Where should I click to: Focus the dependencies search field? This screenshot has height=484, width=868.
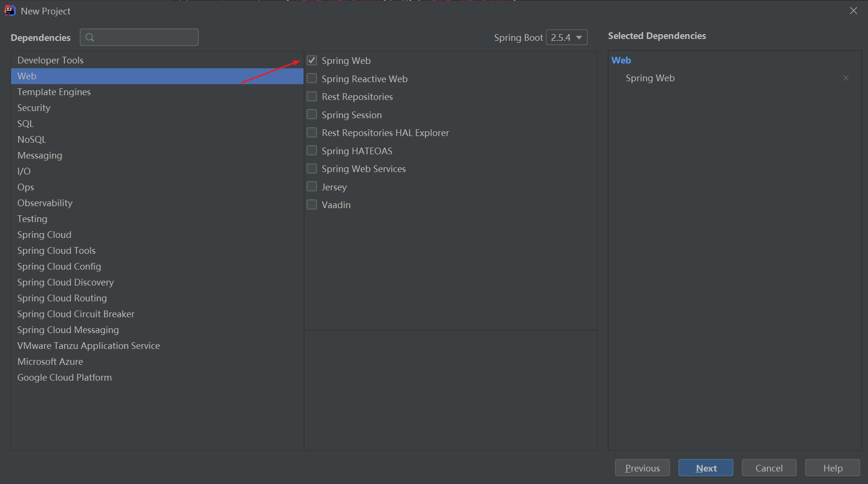click(139, 37)
